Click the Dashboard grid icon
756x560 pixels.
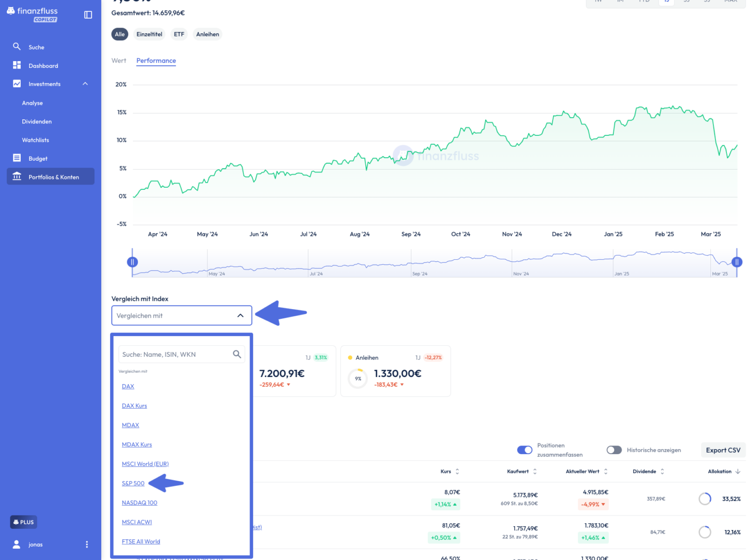coord(17,65)
